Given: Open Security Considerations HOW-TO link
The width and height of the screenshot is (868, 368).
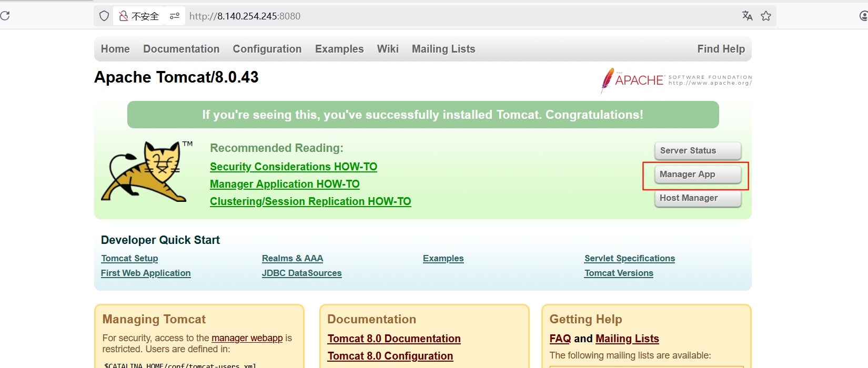Looking at the screenshot, I should (294, 167).
